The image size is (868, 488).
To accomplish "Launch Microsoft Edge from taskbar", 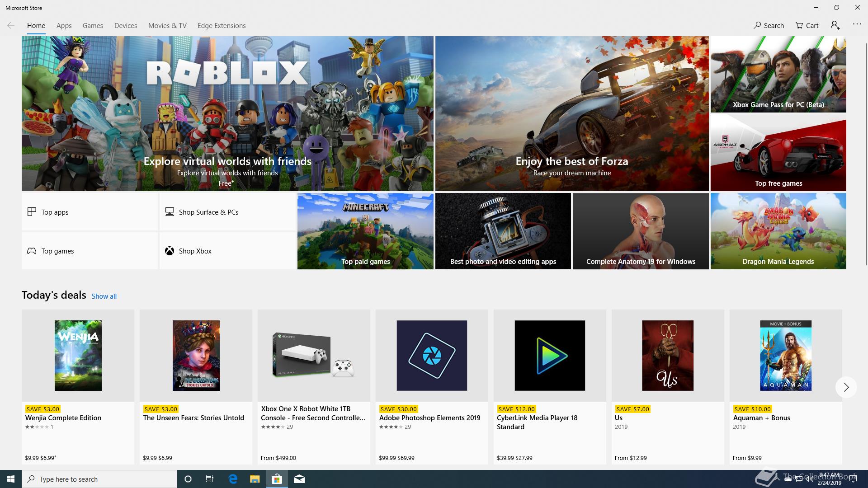I will click(x=233, y=479).
